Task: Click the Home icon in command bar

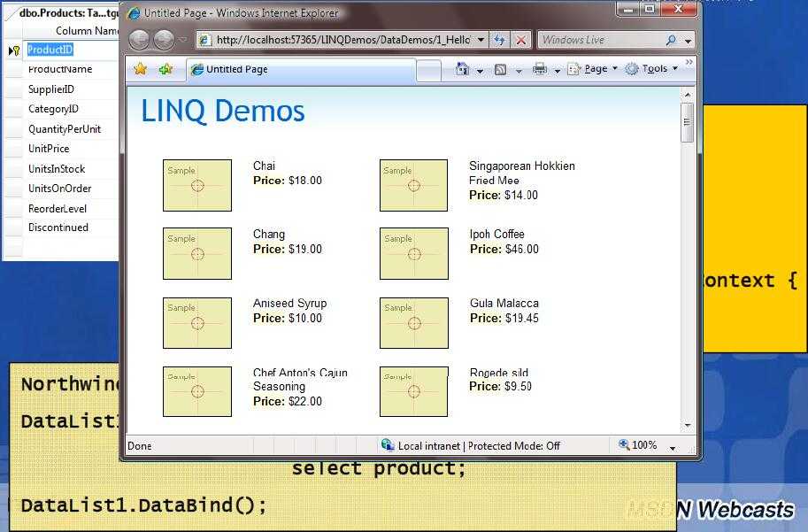Action: (462, 69)
